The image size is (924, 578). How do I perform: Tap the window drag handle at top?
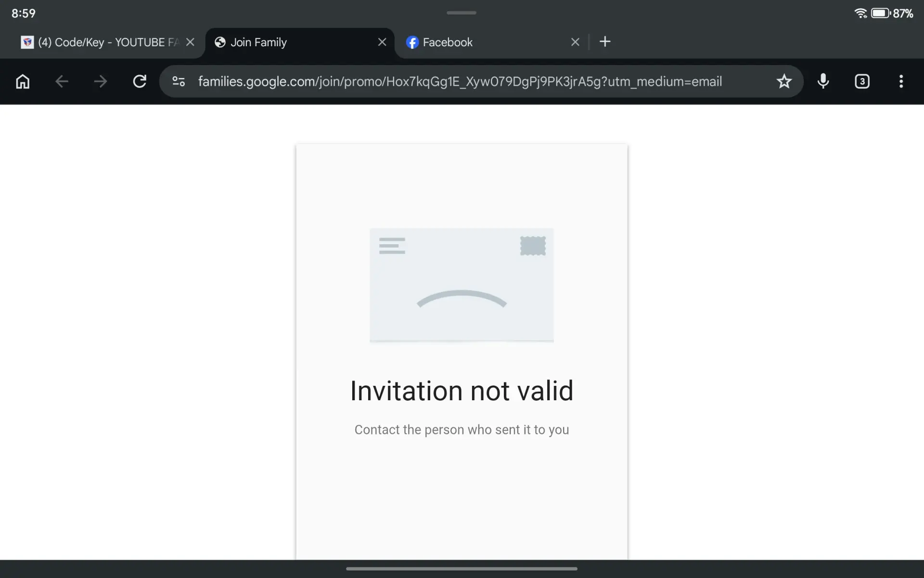(462, 13)
